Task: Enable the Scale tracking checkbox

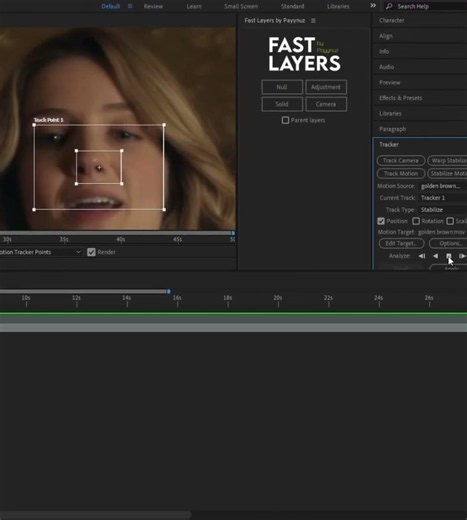Action: click(x=450, y=221)
